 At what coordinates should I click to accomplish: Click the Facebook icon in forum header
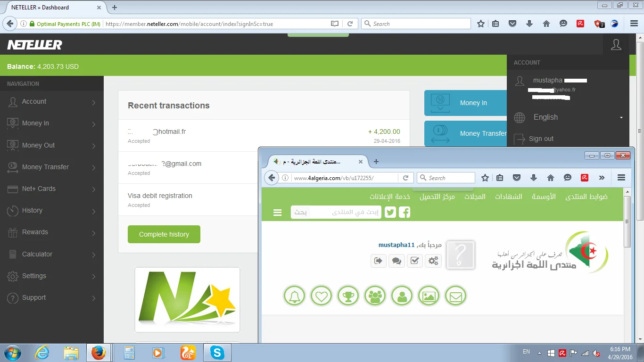tap(405, 213)
